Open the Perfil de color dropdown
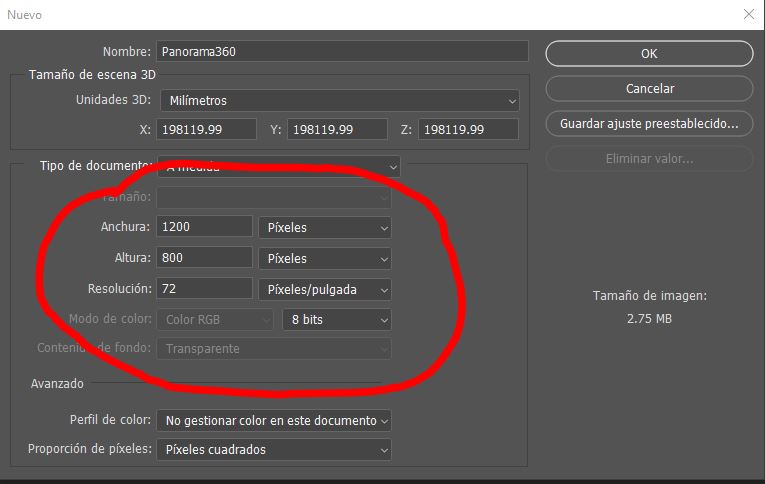This screenshot has height=484, width=765. click(273, 420)
